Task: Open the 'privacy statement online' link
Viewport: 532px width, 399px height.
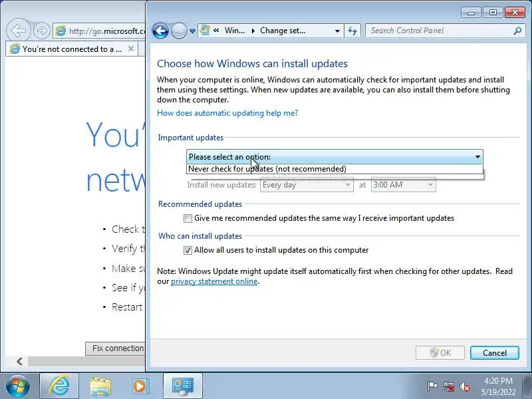Action: 214,281
